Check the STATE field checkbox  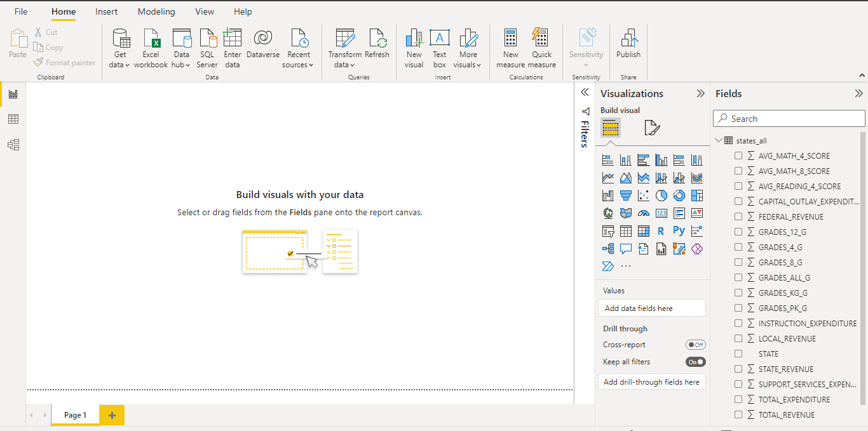tap(738, 354)
